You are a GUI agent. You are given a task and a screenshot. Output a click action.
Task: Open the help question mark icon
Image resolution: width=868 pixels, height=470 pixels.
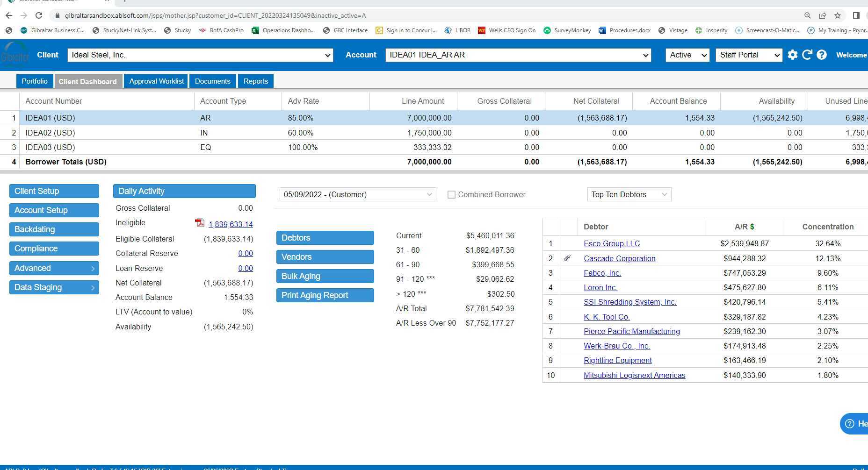pos(821,55)
